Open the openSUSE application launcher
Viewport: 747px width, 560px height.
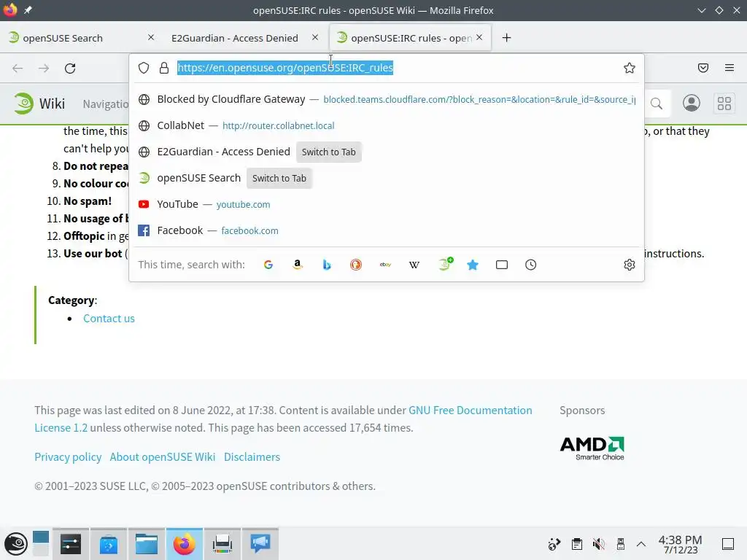coord(16,544)
